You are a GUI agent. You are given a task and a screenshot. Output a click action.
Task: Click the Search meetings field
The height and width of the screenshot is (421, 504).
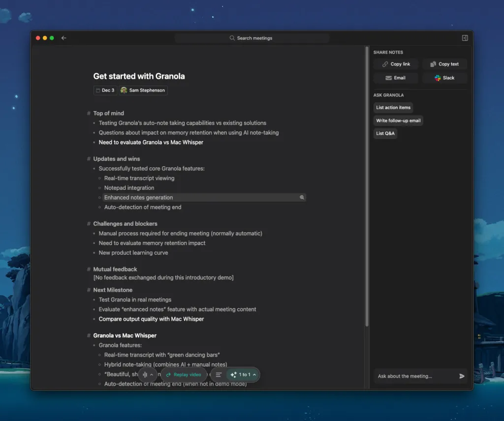pos(252,38)
